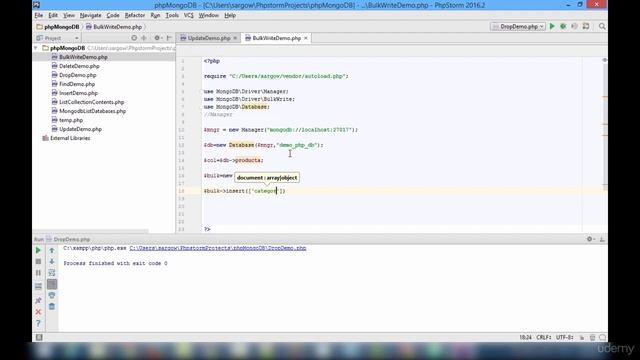
Task: Click the Run with Coverage toolbar icon
Action: pyautogui.click(x=574, y=26)
